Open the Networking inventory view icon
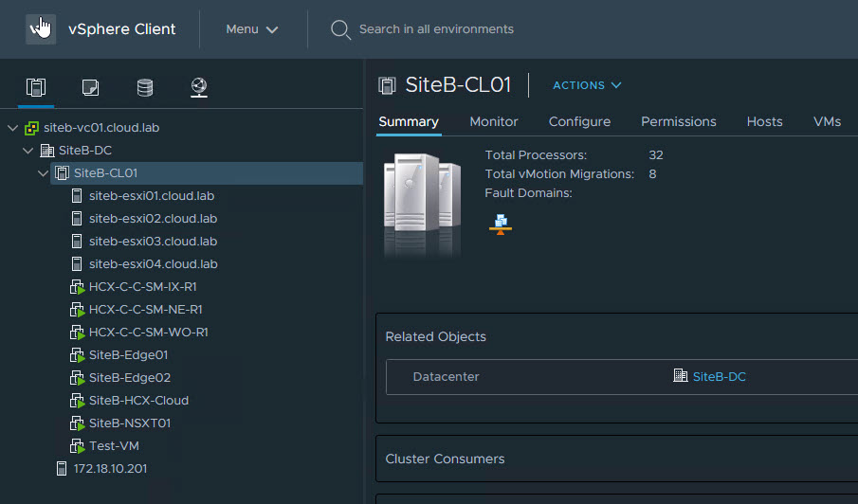Viewport: 858px width, 504px height. (x=198, y=88)
